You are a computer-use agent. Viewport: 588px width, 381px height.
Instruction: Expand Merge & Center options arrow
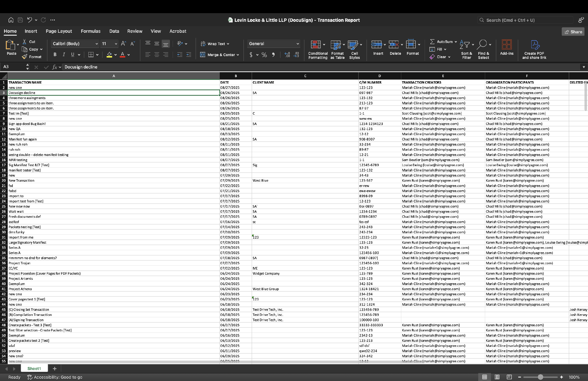(238, 55)
